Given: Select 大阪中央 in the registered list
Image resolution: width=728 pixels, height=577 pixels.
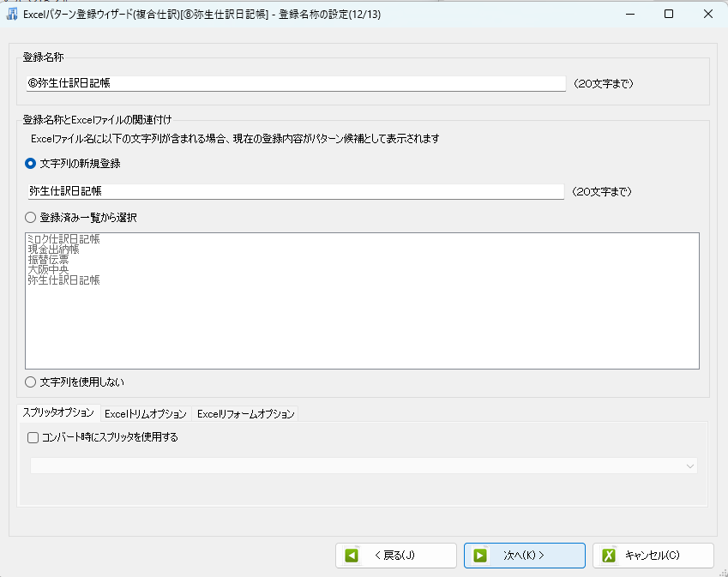Looking at the screenshot, I should click(x=48, y=270).
